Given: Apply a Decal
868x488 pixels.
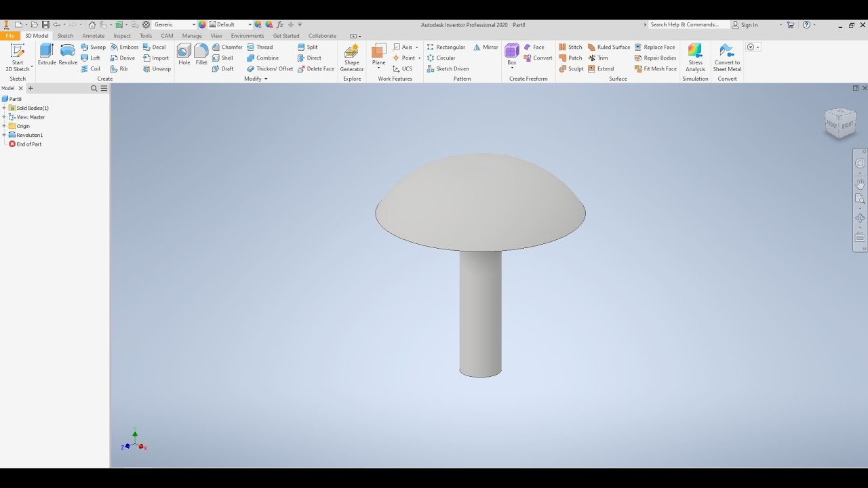Looking at the screenshot, I should [x=155, y=47].
